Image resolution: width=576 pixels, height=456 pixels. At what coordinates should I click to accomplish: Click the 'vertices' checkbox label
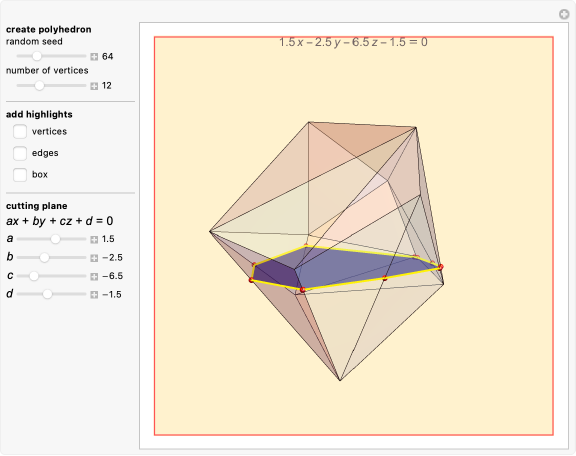click(49, 132)
